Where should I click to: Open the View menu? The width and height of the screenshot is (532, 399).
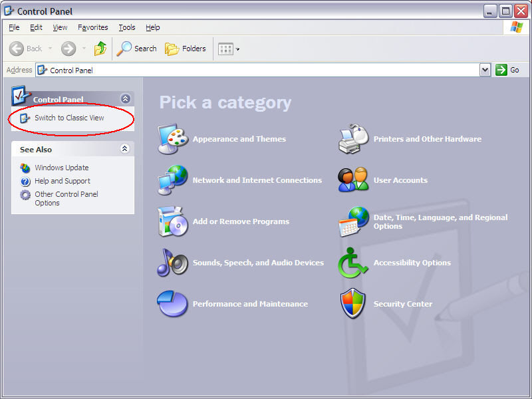pos(60,27)
